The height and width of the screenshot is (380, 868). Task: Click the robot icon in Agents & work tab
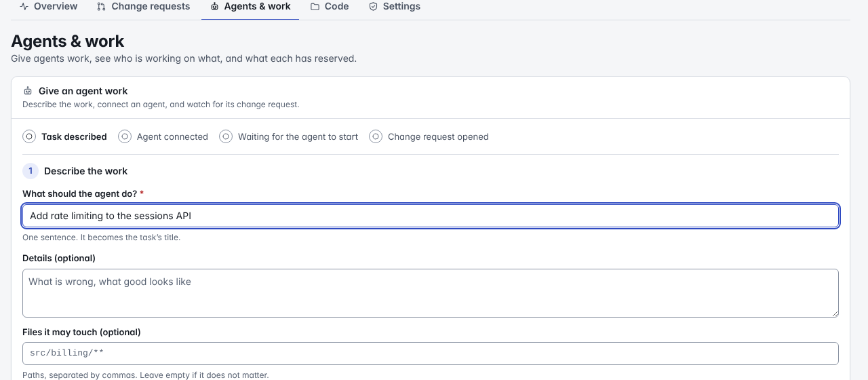pos(214,7)
